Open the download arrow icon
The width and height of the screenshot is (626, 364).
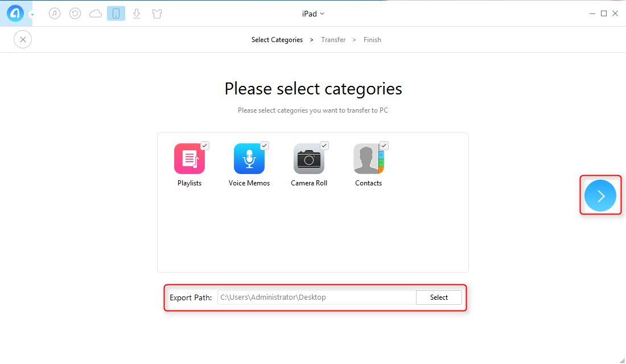137,14
